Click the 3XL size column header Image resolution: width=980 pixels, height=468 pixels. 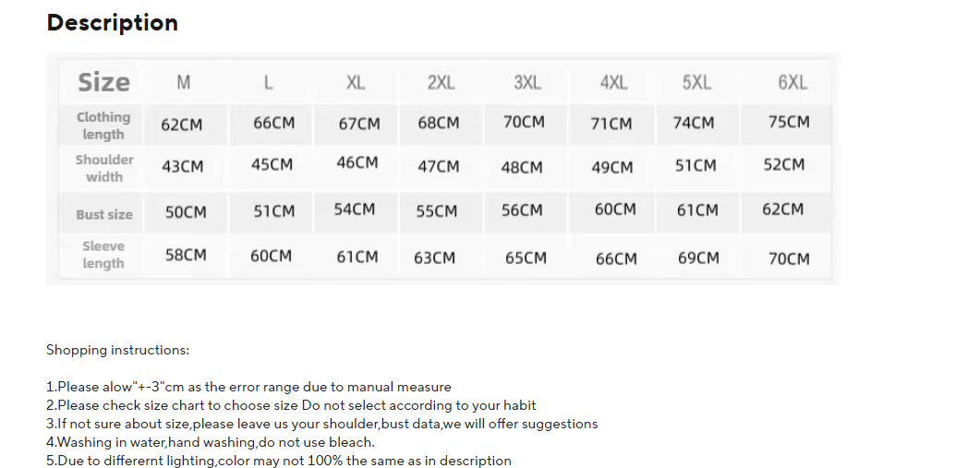tap(527, 83)
